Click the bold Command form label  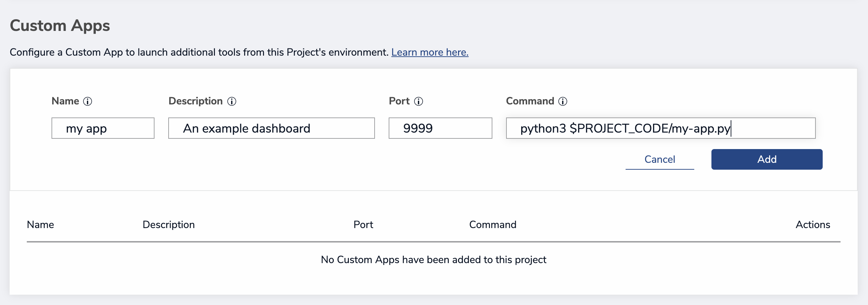530,101
